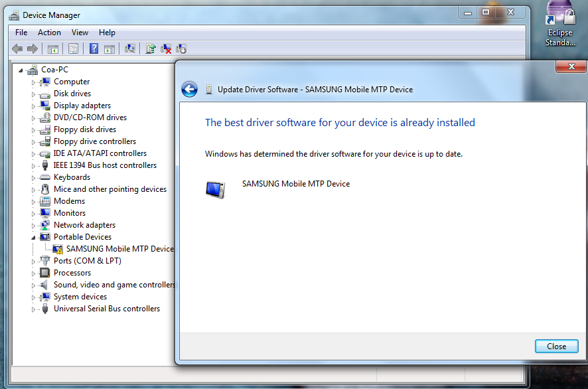Click the Forward arrow in Device Manager toolbar

(x=33, y=48)
